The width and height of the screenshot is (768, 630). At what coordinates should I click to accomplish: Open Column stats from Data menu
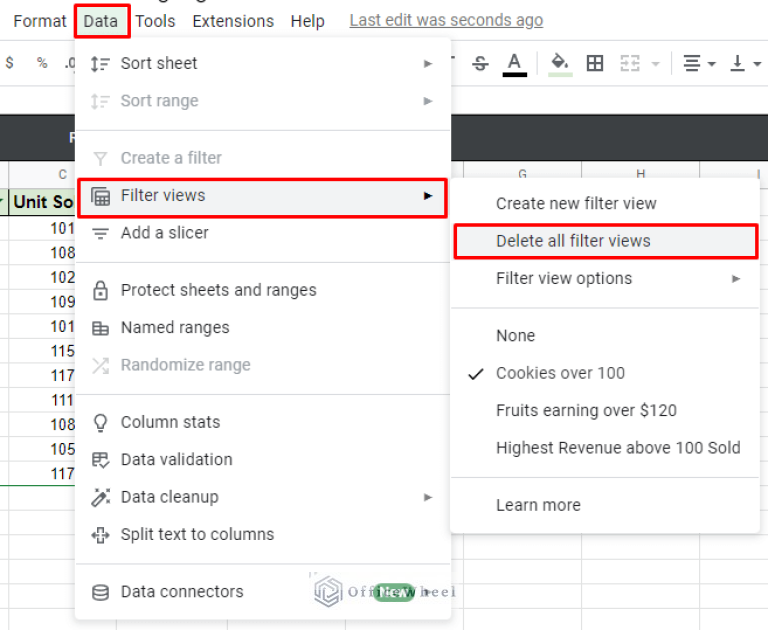170,422
